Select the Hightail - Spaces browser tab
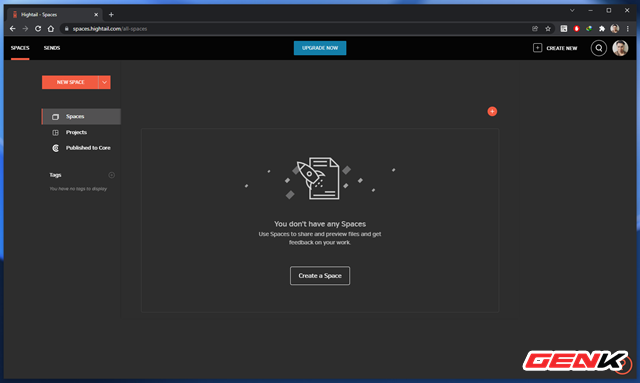 point(55,15)
